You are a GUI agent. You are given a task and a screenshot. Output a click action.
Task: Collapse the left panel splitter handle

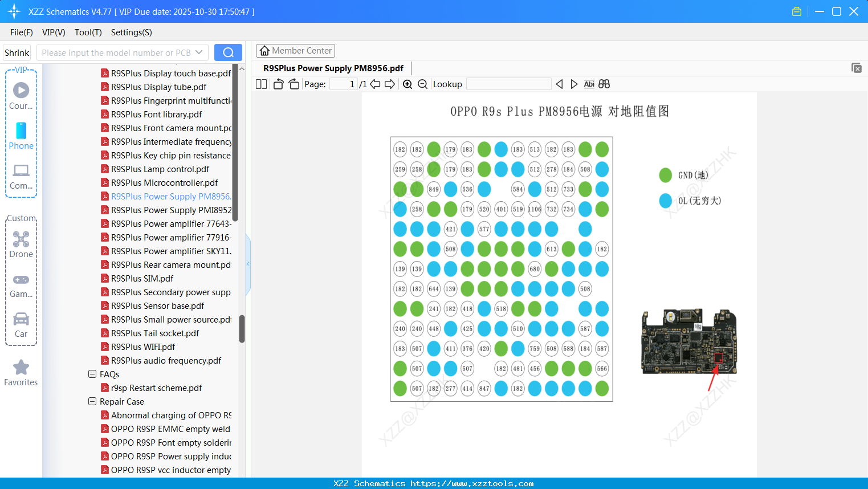coord(248,264)
